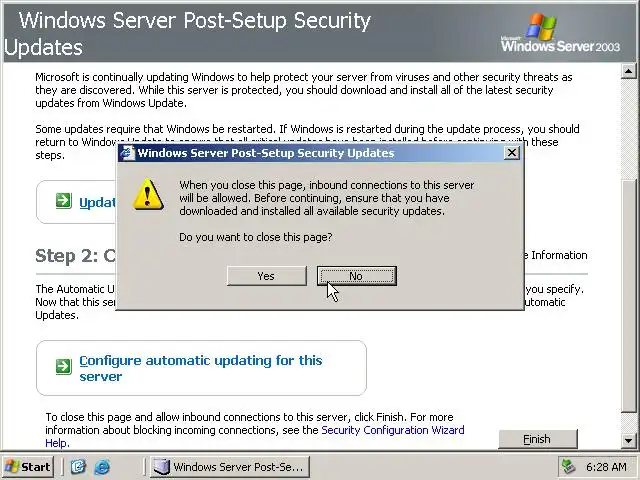The height and width of the screenshot is (480, 640).
Task: Click the green arrow icon next to Update link
Action: coord(63,201)
